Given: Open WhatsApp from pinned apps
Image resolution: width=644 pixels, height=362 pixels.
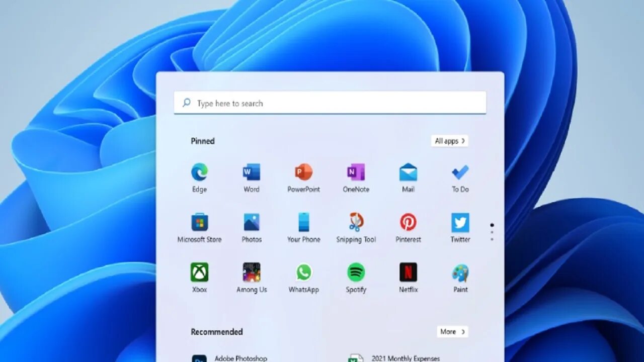Looking at the screenshot, I should coord(304,273).
